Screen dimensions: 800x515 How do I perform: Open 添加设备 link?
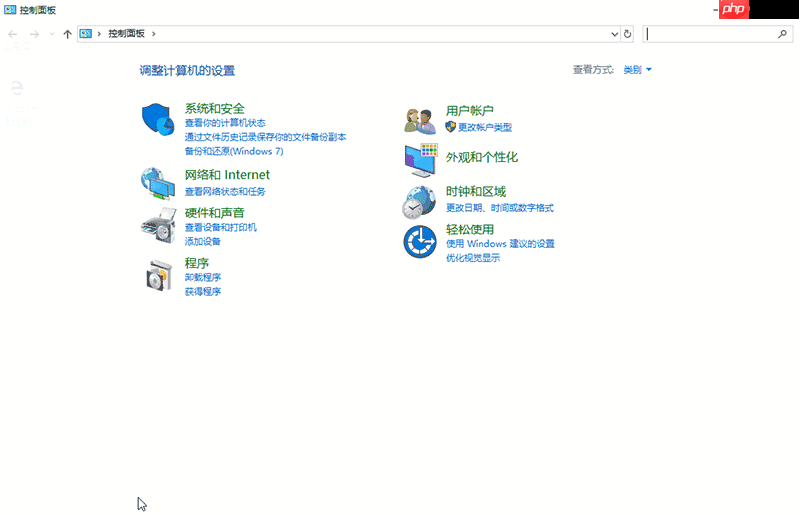[x=203, y=241]
